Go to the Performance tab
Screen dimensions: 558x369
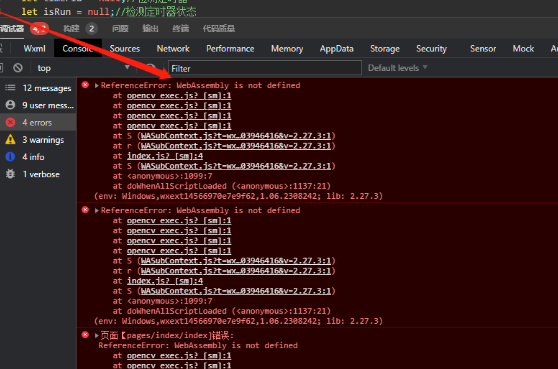click(230, 48)
